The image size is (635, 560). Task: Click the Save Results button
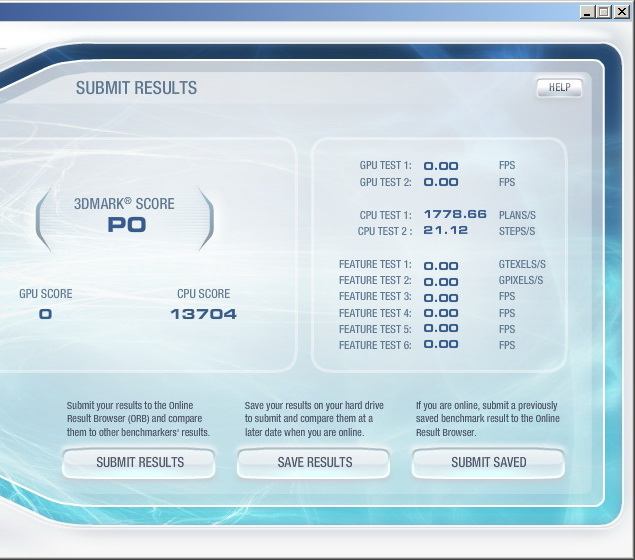click(x=313, y=463)
